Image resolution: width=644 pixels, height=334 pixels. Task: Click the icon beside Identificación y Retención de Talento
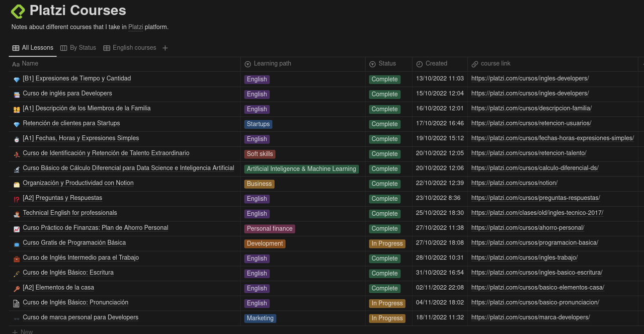[17, 154]
